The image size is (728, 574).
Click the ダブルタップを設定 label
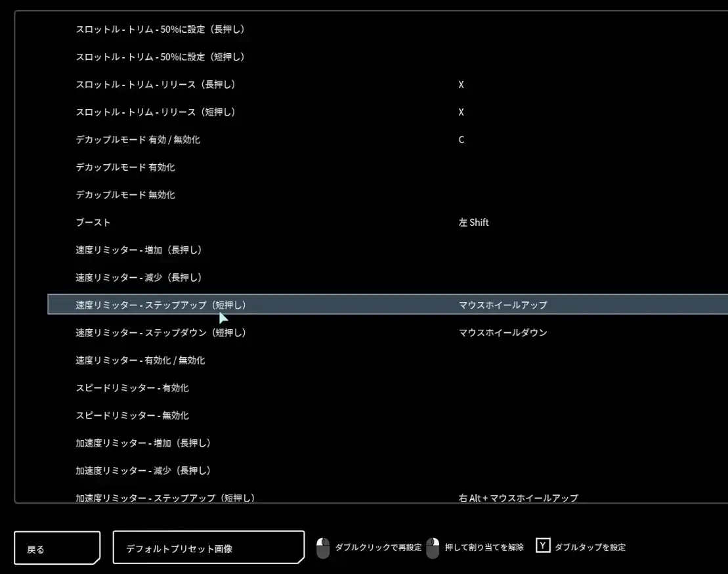(x=589, y=547)
